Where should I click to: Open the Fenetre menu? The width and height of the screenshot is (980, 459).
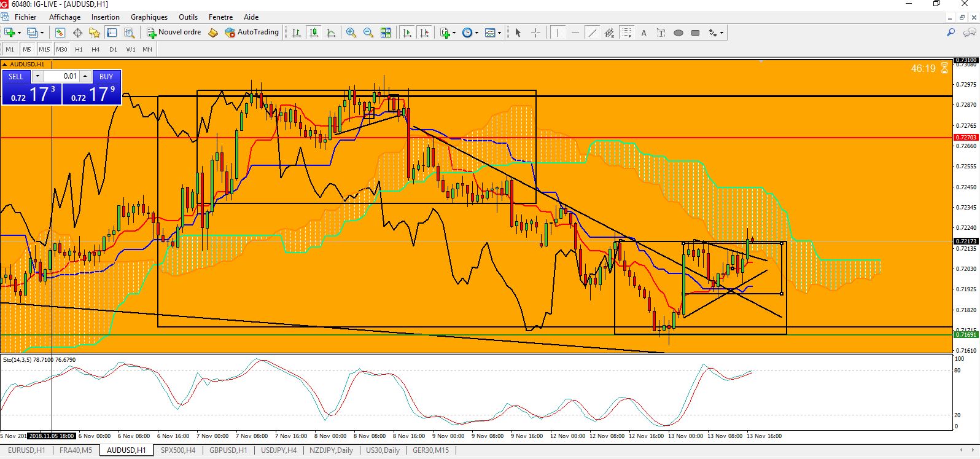coord(221,17)
